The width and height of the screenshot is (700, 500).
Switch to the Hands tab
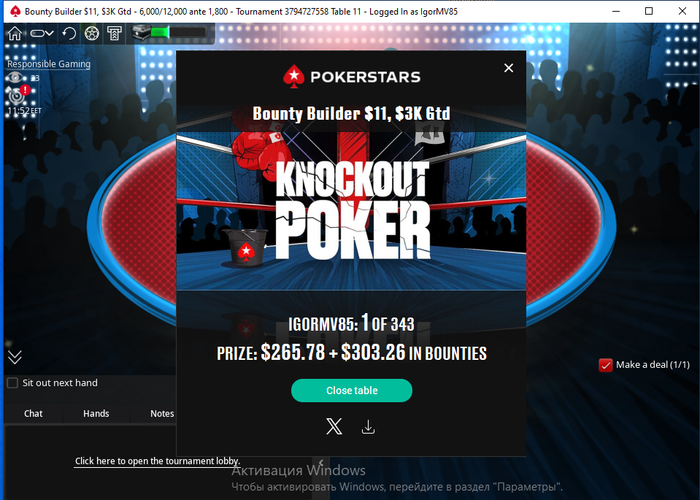tap(96, 414)
